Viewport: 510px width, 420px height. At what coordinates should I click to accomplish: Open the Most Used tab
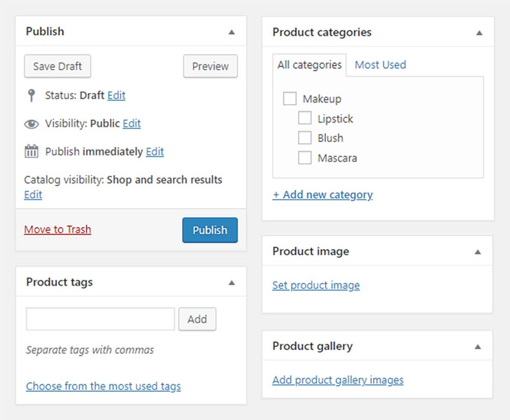(x=380, y=65)
